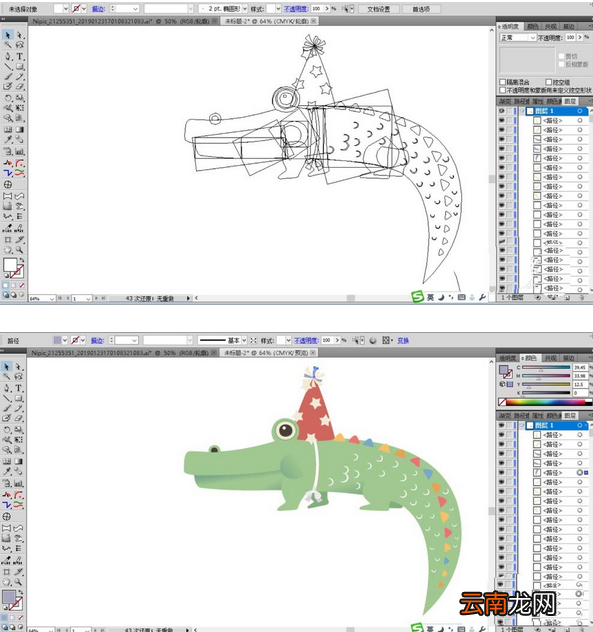The image size is (593, 632).
Task: Open zoom level dropdown in upper status bar
Action: tap(52, 299)
